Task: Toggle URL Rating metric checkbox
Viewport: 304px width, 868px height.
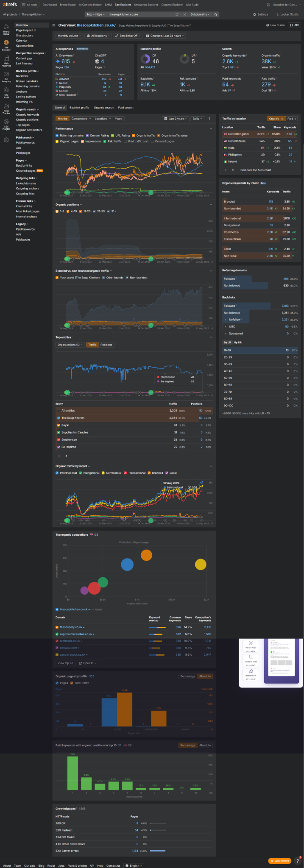Action: pyautogui.click(x=112, y=136)
